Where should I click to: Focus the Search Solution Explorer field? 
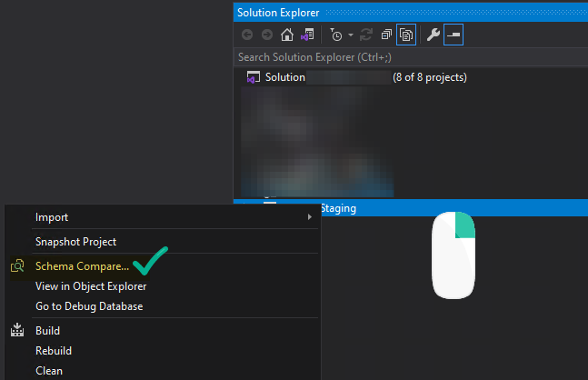(411, 57)
